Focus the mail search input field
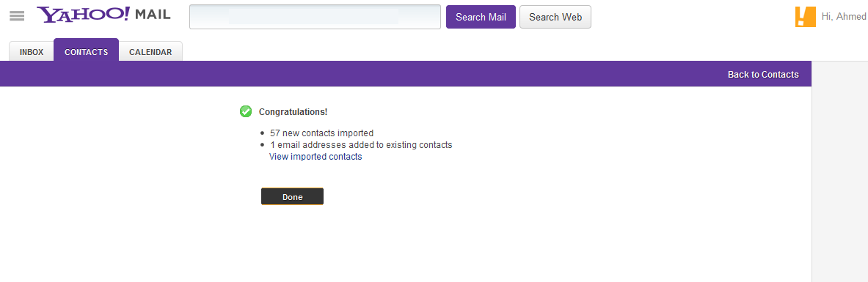 pyautogui.click(x=315, y=17)
